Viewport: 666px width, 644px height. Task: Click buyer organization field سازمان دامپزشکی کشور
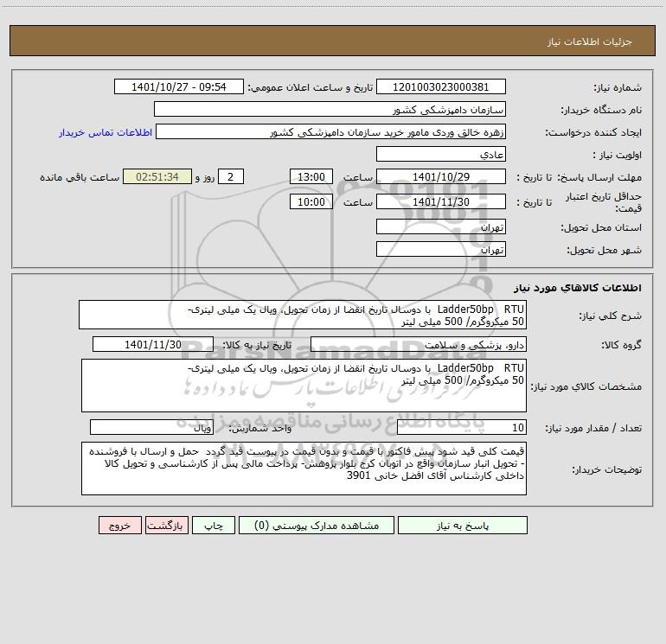[330, 110]
